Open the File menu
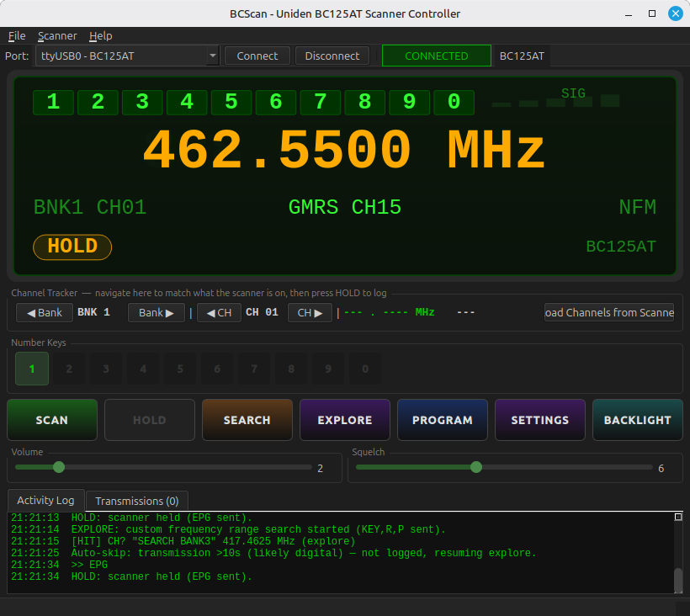Screen dimensions: 690x616 coord(17,35)
